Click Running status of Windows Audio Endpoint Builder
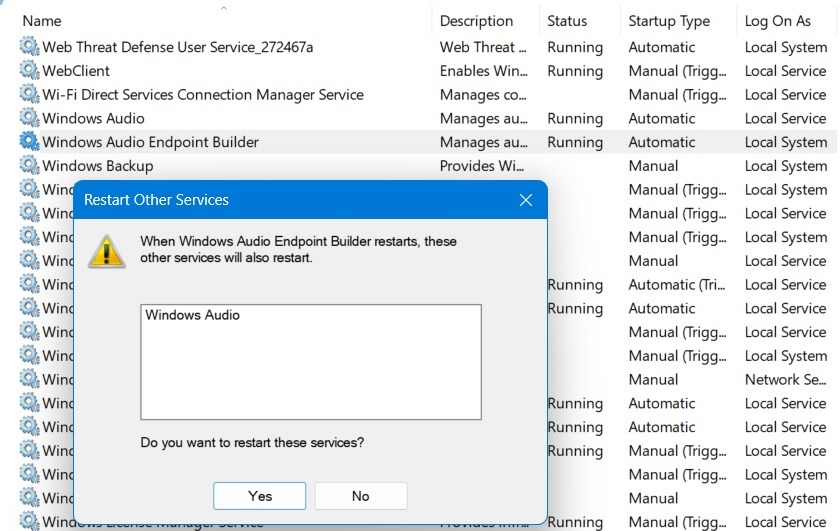Image resolution: width=840 pixels, height=531 pixels. tap(575, 143)
